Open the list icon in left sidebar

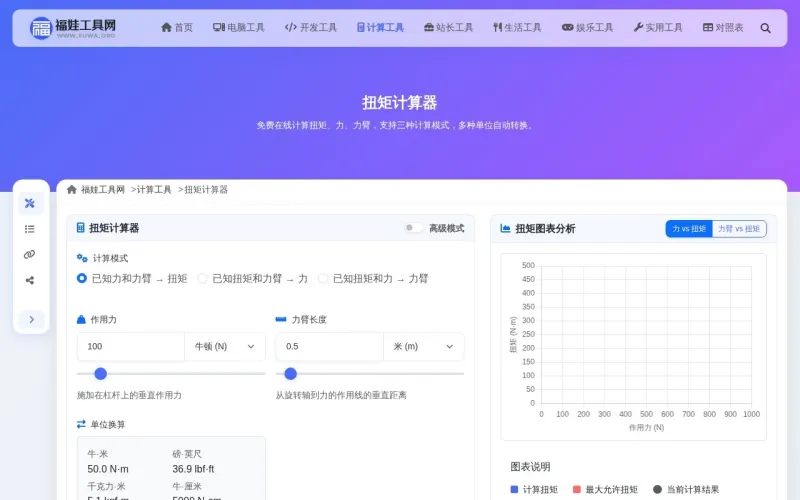click(30, 229)
